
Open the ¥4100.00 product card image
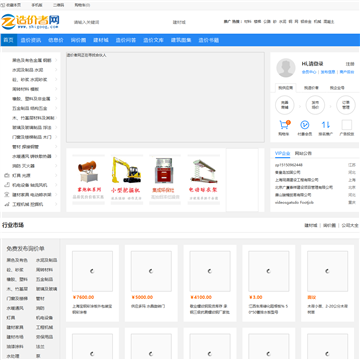point(210,271)
